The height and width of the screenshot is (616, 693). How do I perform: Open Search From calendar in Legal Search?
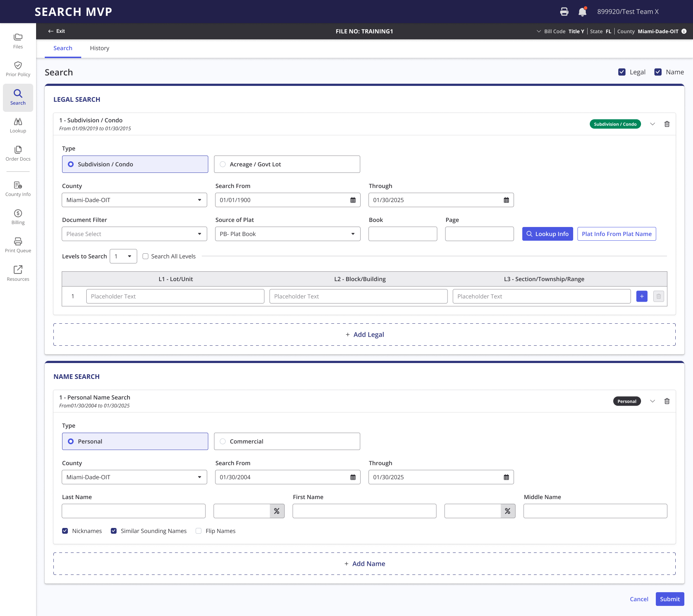tap(353, 200)
